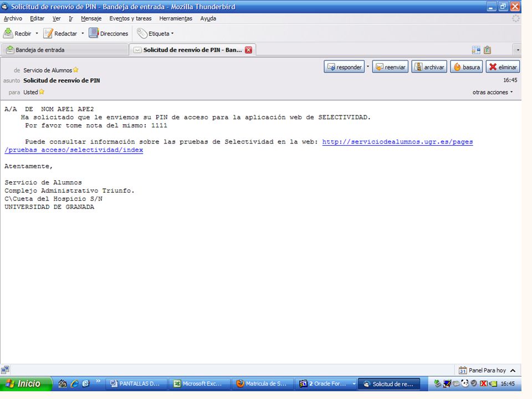Screen dimensions: 532x399
Task: Click the message time 16:45 in header
Action: point(510,80)
